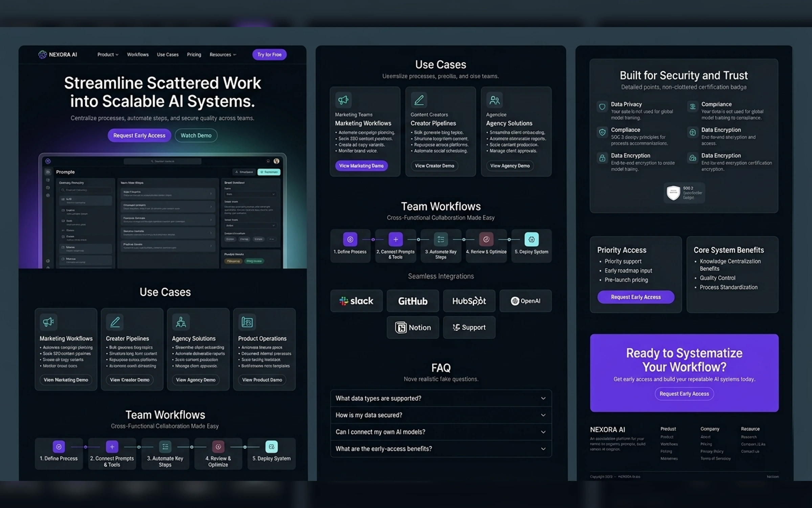This screenshot has height=508, width=812.
Task: Click the teal Deploy System icon above Seamless Integrations
Action: 532,239
